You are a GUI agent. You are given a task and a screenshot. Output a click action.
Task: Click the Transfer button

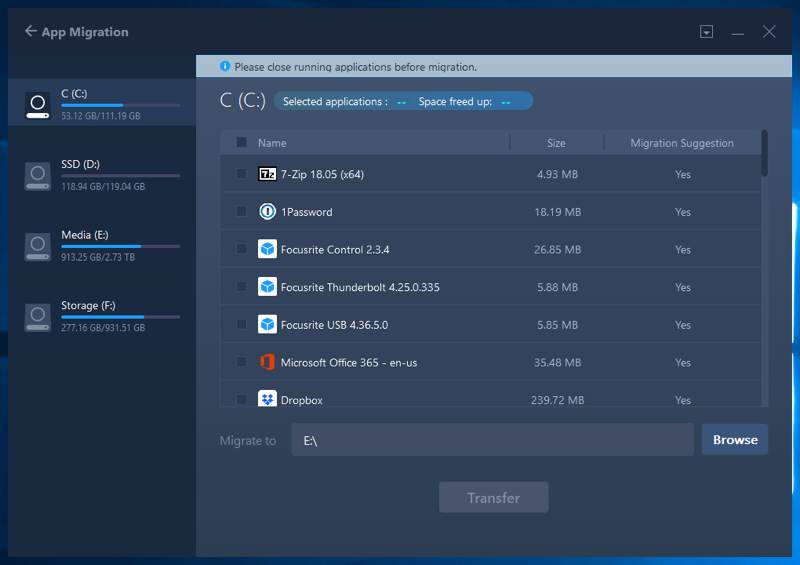(x=493, y=498)
